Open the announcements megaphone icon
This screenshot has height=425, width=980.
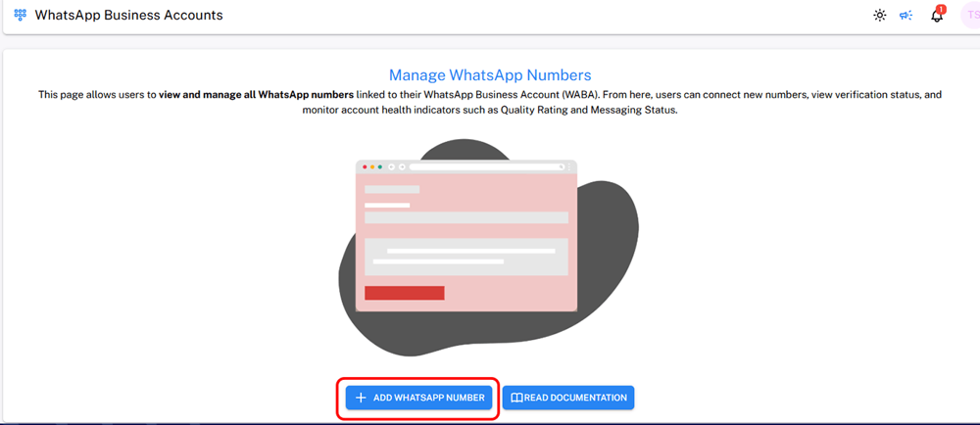(906, 16)
